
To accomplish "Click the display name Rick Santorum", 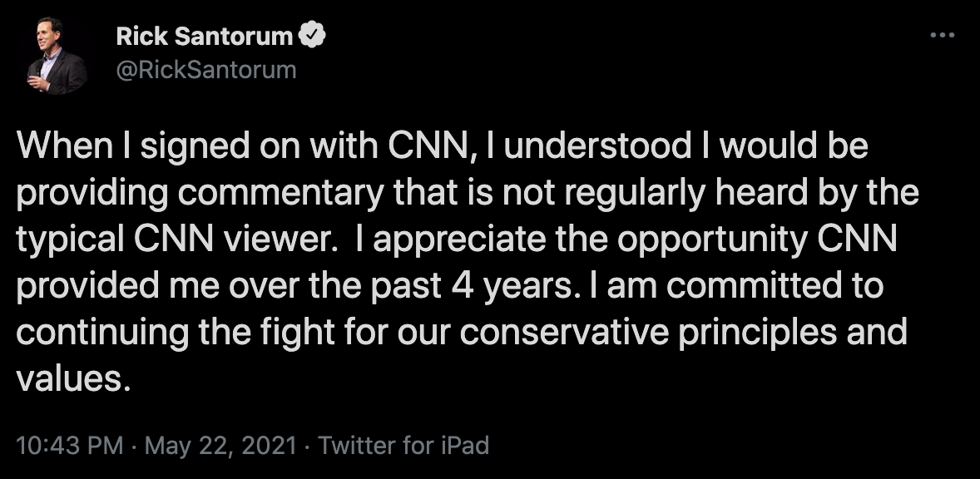I will 205,37.
